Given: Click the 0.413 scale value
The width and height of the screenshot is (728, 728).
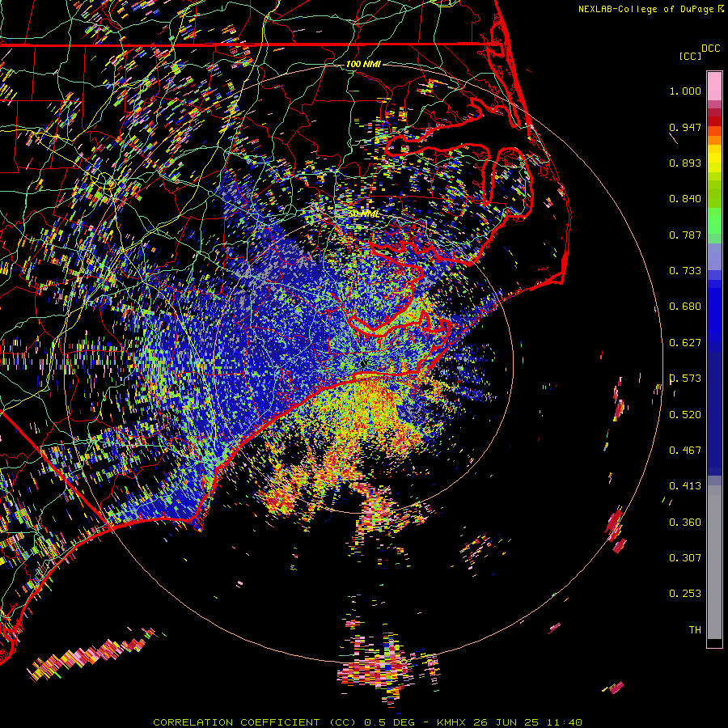Looking at the screenshot, I should pos(685,486).
